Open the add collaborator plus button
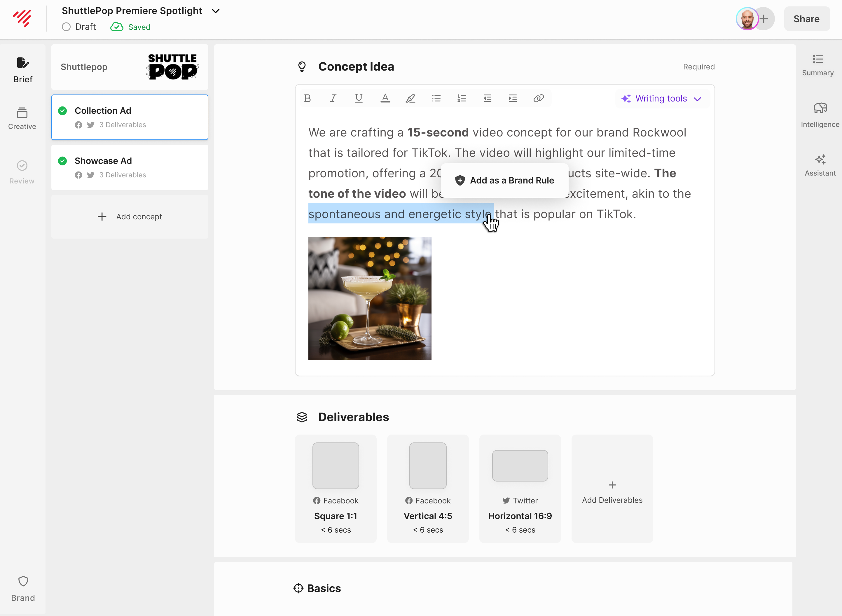This screenshot has width=842, height=616. (x=764, y=19)
